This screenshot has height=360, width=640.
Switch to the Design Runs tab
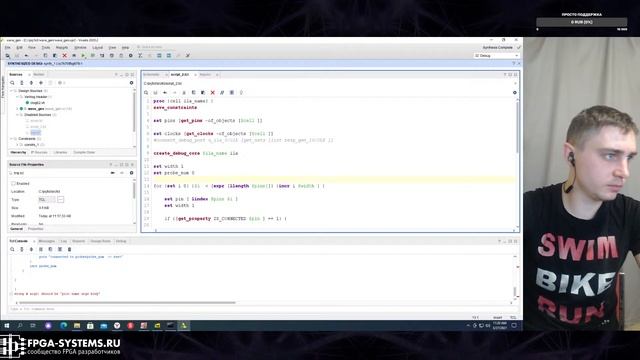click(x=100, y=241)
